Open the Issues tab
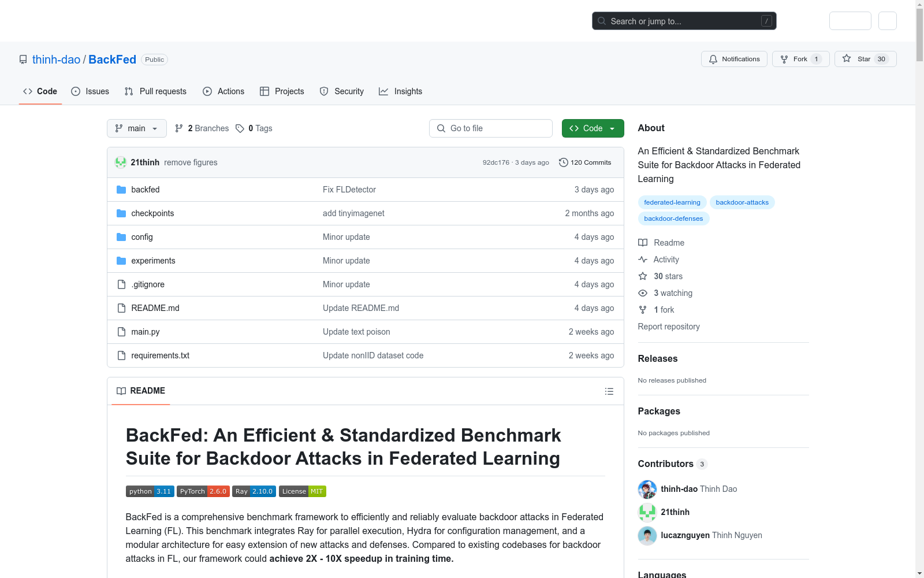Viewport: 924px width, 578px height. 90,91
